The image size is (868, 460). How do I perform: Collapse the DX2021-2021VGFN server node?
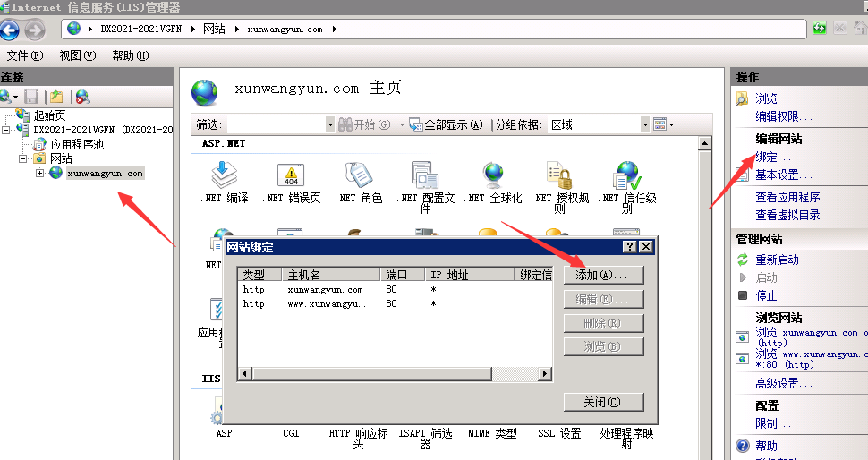[5, 130]
